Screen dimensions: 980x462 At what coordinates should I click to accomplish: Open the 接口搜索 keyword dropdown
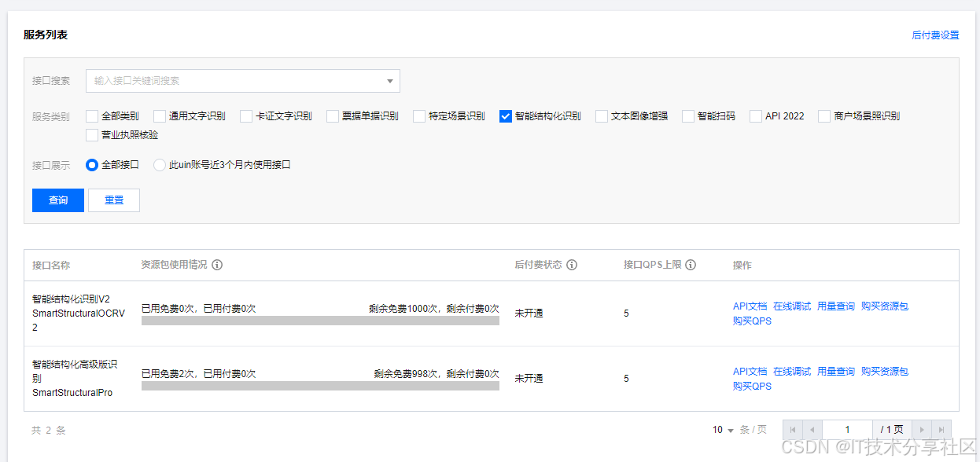[x=243, y=81]
